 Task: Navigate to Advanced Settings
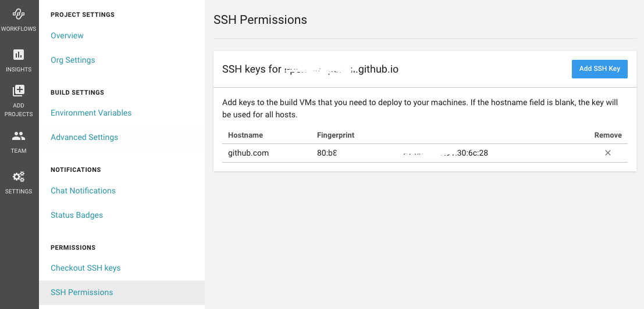click(x=84, y=137)
